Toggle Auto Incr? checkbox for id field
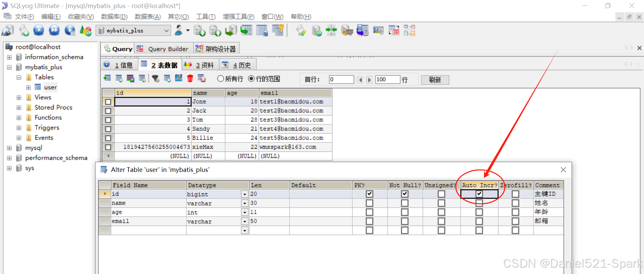The height and width of the screenshot is (274, 644). [x=479, y=194]
